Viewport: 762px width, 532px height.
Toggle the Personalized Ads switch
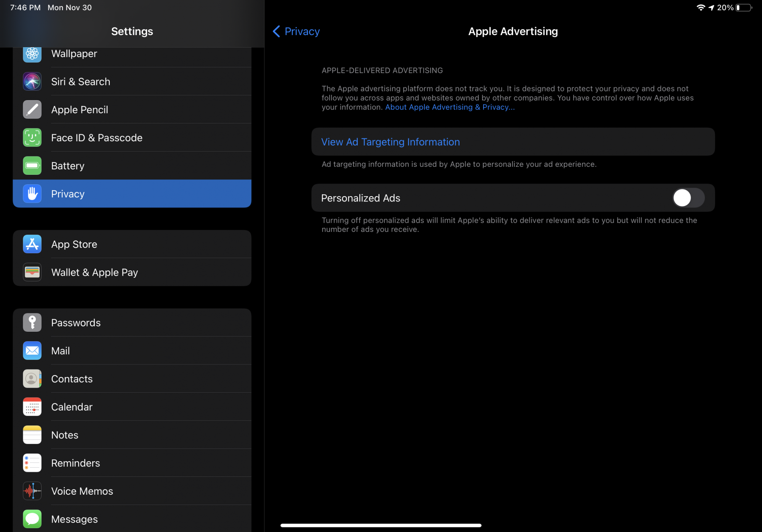[688, 198]
